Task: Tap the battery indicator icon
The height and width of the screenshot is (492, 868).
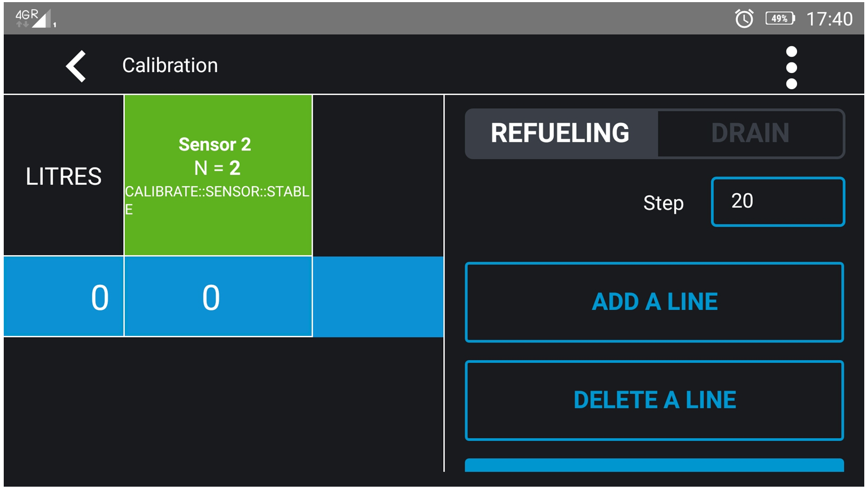Action: 779,19
